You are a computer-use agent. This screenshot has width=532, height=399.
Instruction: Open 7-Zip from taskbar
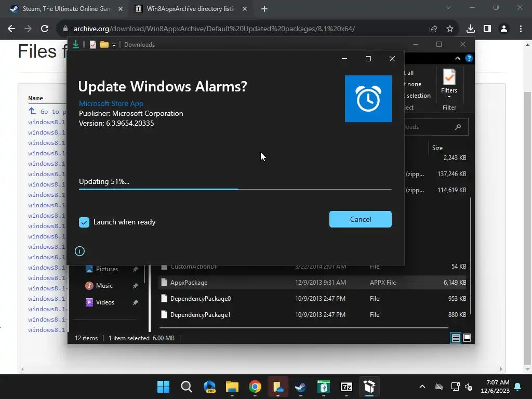coord(346,387)
